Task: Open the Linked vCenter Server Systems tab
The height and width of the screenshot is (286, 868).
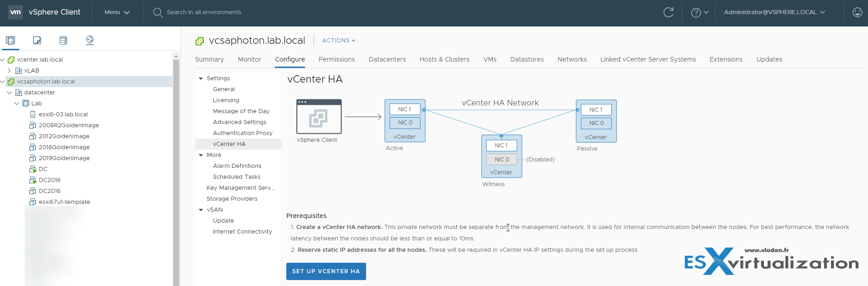Action: (648, 59)
